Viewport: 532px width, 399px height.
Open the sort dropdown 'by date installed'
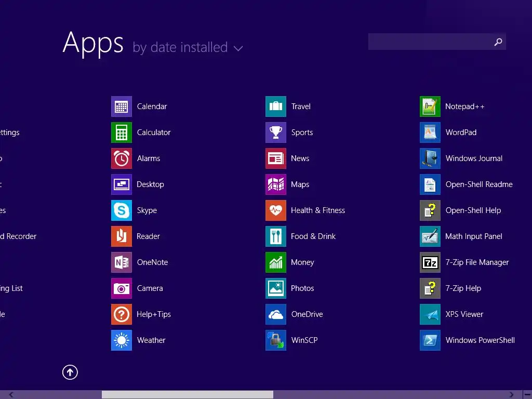[x=188, y=47]
